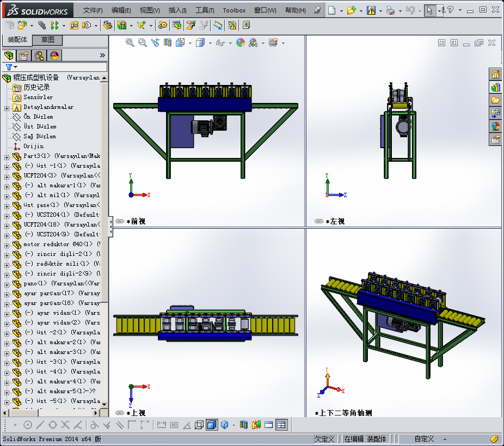Open the Toolbox menu

click(x=235, y=10)
